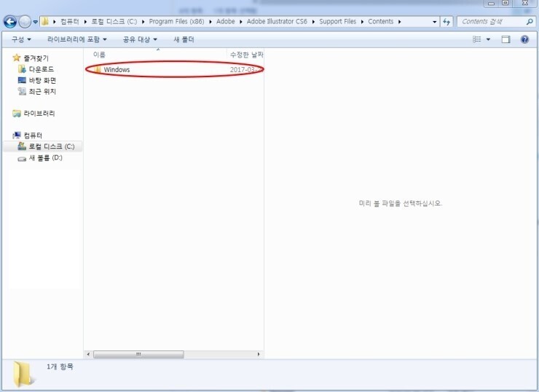Expand arrow after Program Files (x86) breadcrumb
Screen dimensions: 539x392
click(x=211, y=22)
